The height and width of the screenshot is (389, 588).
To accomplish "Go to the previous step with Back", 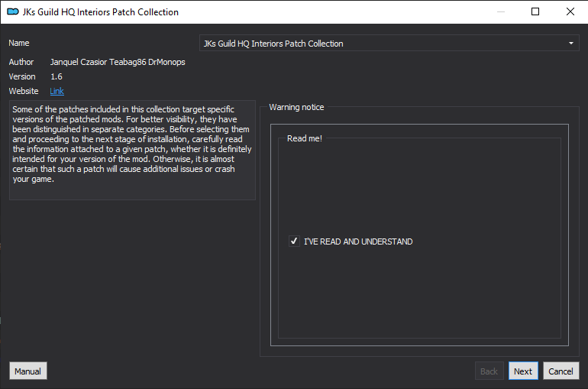I will pyautogui.click(x=489, y=371).
